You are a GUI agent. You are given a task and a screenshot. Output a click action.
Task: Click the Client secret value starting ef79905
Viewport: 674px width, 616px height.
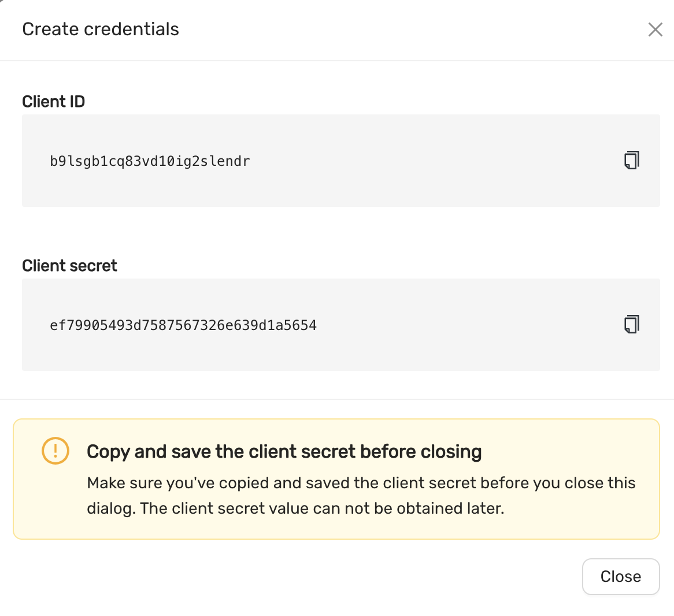pos(183,325)
